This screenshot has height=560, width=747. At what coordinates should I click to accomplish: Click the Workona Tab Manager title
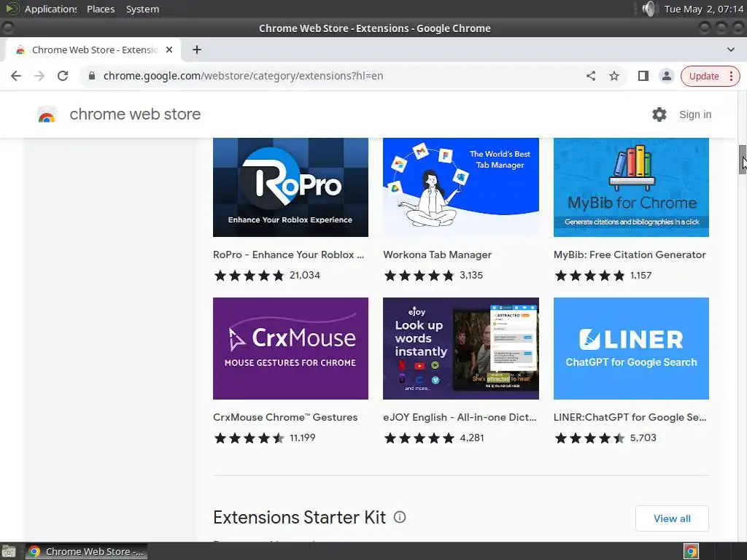pyautogui.click(x=438, y=254)
